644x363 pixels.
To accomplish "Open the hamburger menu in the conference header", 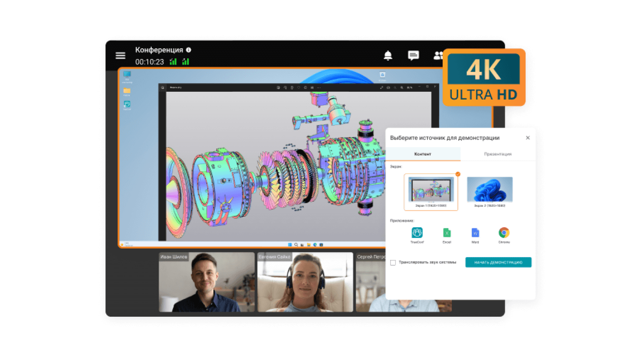I will pos(120,55).
